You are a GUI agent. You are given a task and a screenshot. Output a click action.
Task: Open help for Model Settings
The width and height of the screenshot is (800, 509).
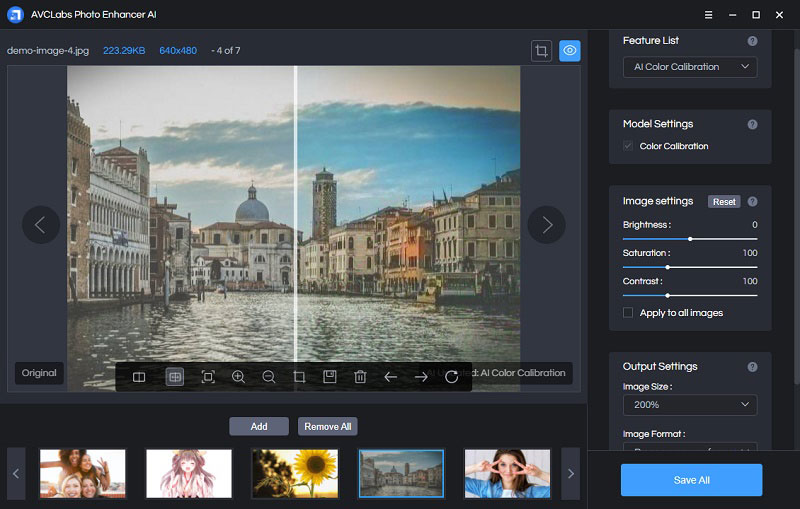752,124
